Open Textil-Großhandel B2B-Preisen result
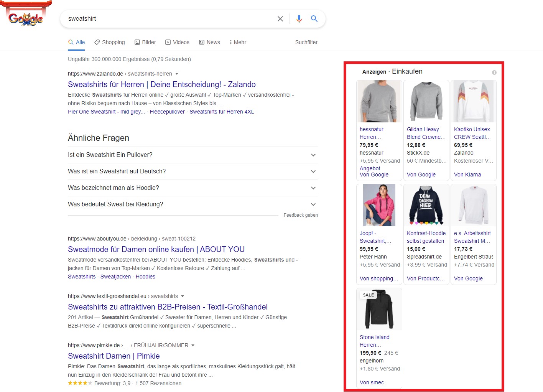This screenshot has height=392, width=543. (168, 307)
